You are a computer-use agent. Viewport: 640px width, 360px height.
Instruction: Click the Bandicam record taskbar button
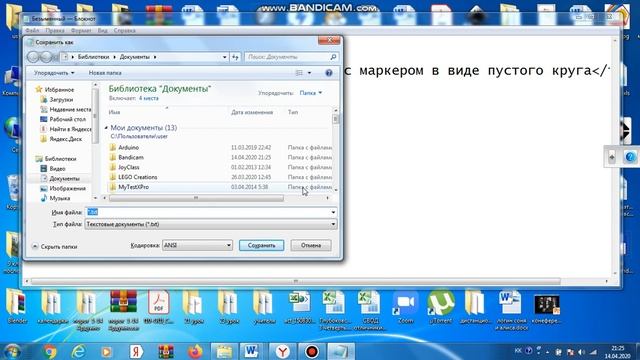[312, 351]
